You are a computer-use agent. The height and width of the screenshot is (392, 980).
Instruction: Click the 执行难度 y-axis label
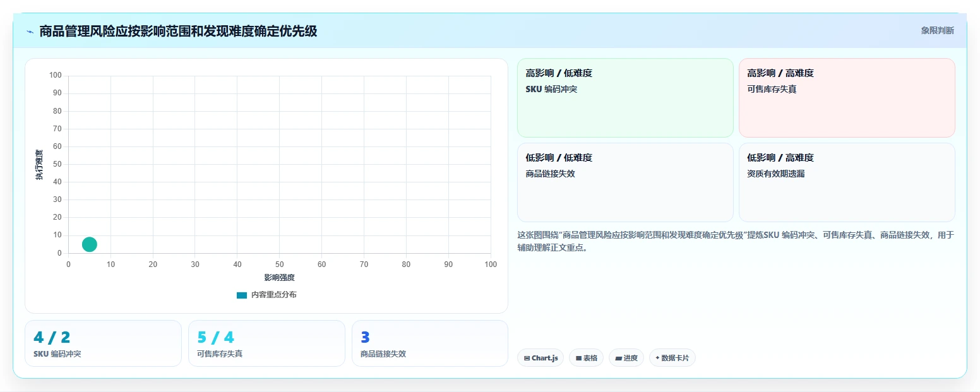[39, 165]
